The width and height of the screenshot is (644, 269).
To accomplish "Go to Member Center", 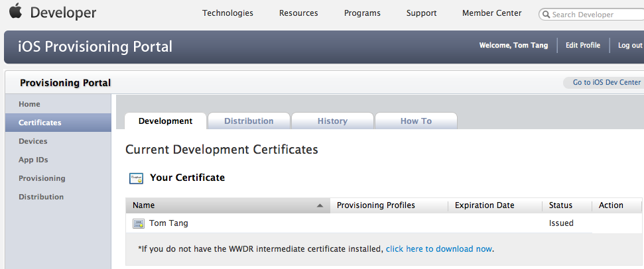I will coord(491,13).
